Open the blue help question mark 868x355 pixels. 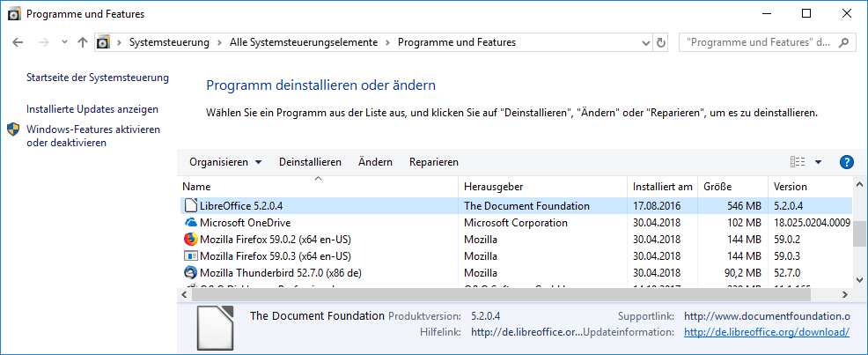tap(847, 162)
